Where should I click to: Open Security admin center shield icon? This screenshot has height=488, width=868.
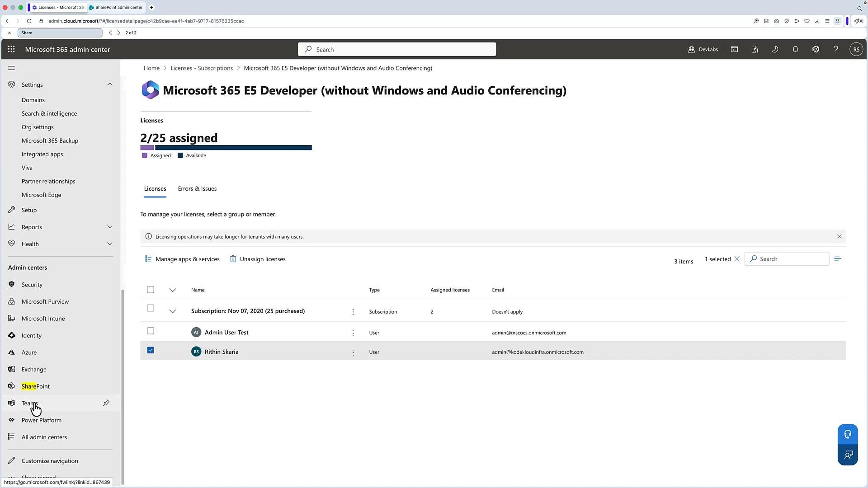(x=12, y=285)
